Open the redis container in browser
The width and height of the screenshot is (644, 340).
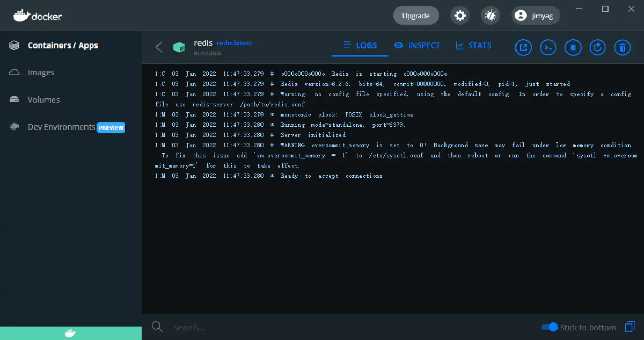(x=523, y=47)
